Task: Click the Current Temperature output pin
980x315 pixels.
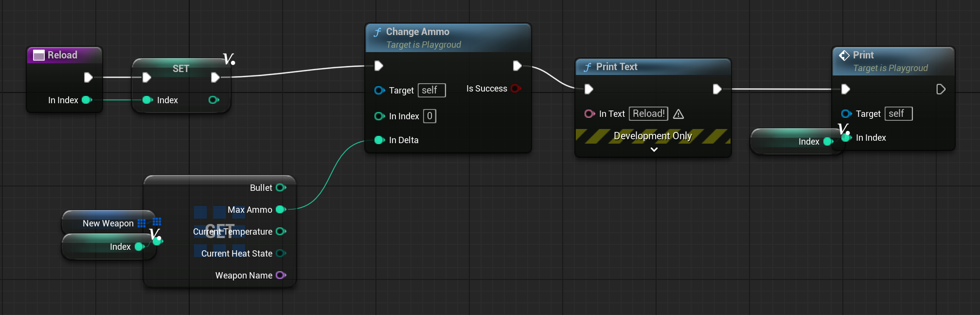Action: (x=281, y=231)
